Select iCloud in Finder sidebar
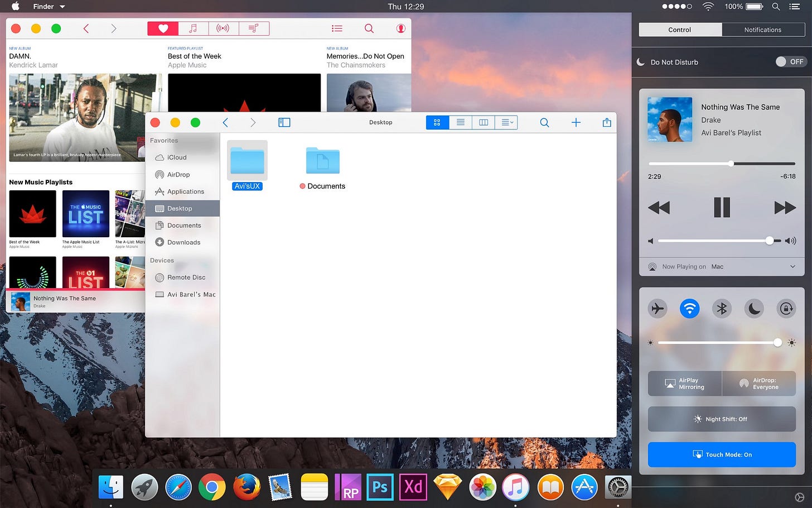 (x=183, y=157)
